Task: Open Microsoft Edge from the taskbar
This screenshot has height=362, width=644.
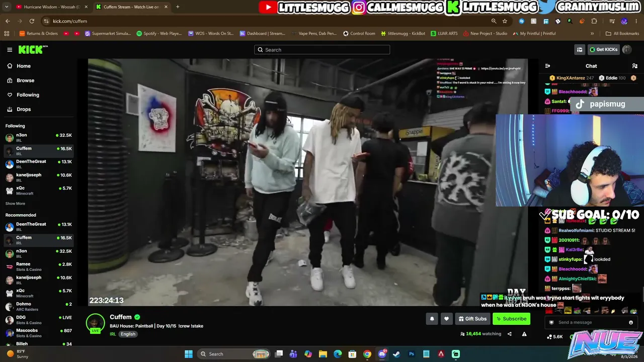Action: tap(338, 354)
